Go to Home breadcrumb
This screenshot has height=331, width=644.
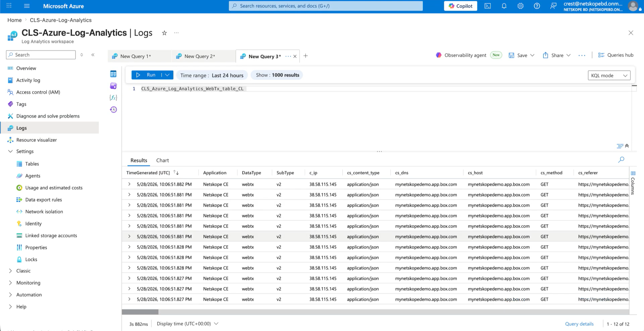point(14,20)
